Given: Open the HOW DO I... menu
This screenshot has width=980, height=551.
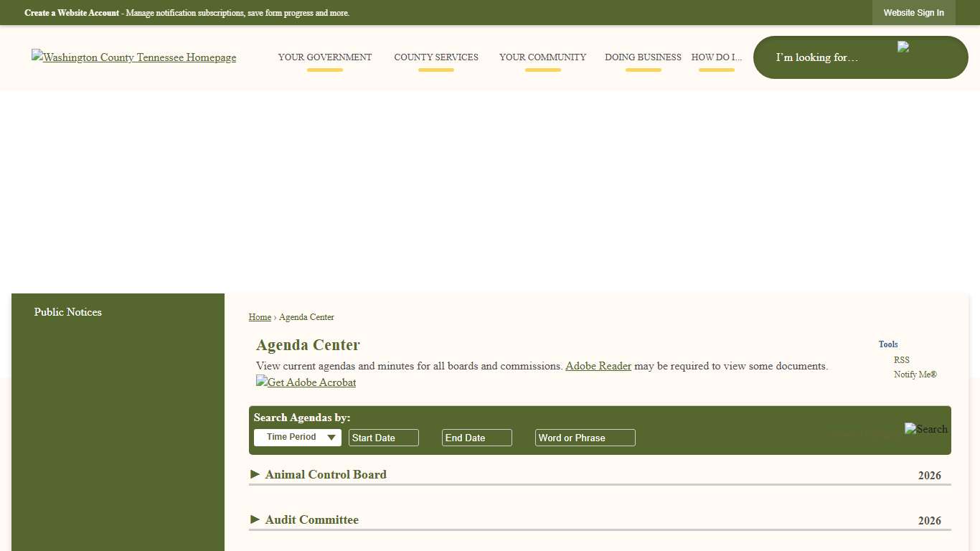Looking at the screenshot, I should point(716,57).
